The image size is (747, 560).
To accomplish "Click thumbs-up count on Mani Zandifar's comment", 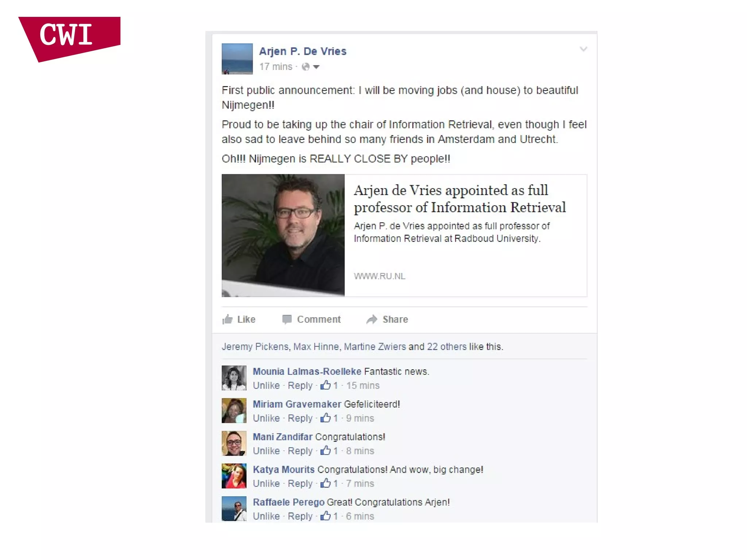I will click(x=329, y=451).
